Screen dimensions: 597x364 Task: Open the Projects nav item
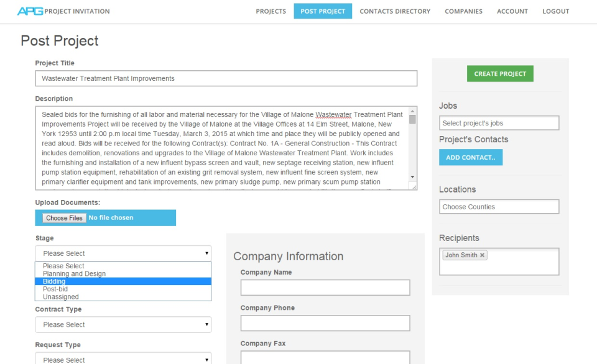271,11
